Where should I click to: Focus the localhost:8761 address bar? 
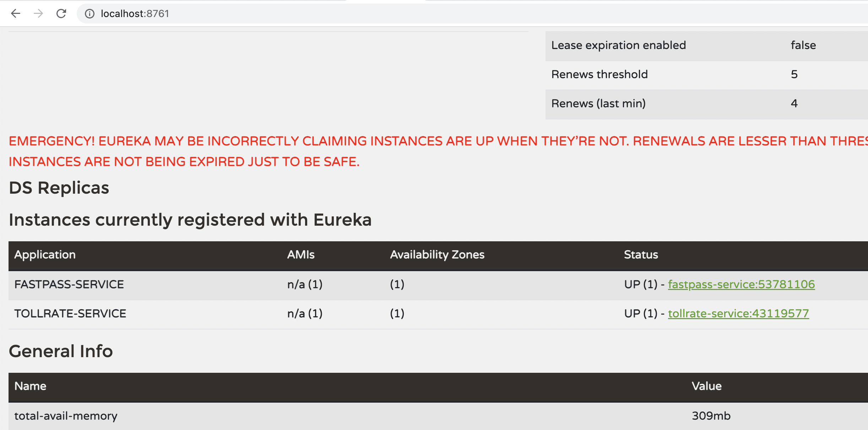click(x=472, y=14)
